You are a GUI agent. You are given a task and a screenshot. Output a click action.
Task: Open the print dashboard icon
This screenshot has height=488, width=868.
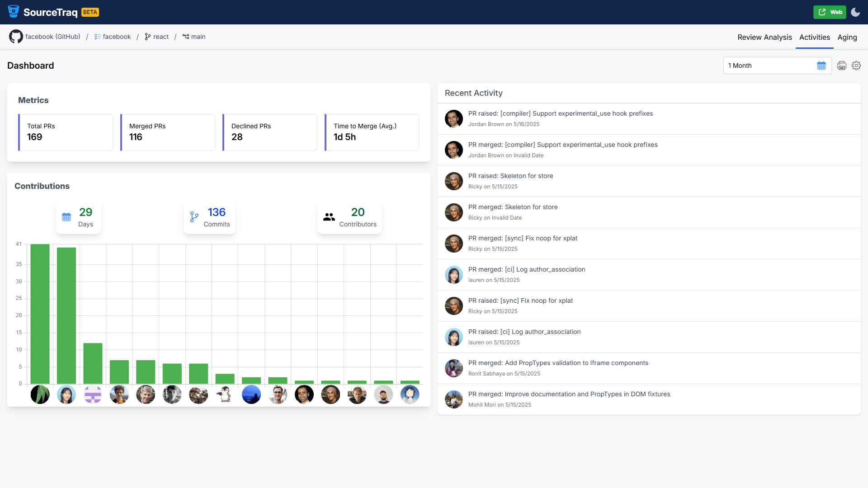coord(841,66)
